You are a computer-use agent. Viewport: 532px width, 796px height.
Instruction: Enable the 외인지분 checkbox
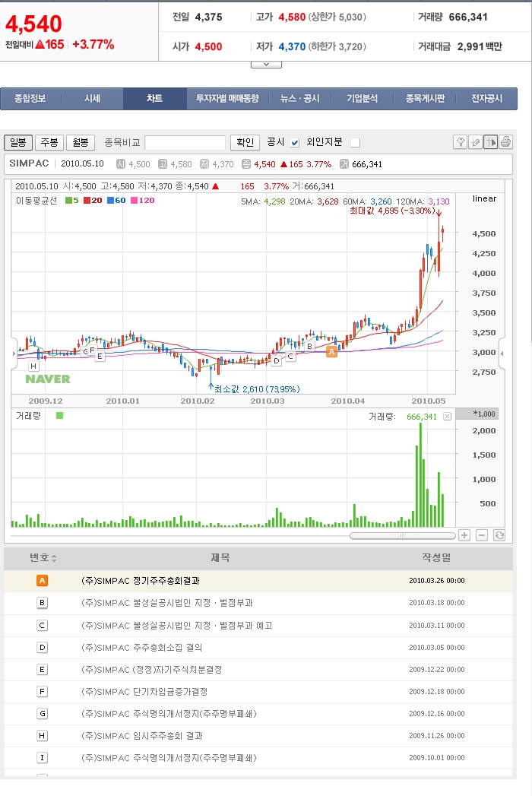[356, 143]
